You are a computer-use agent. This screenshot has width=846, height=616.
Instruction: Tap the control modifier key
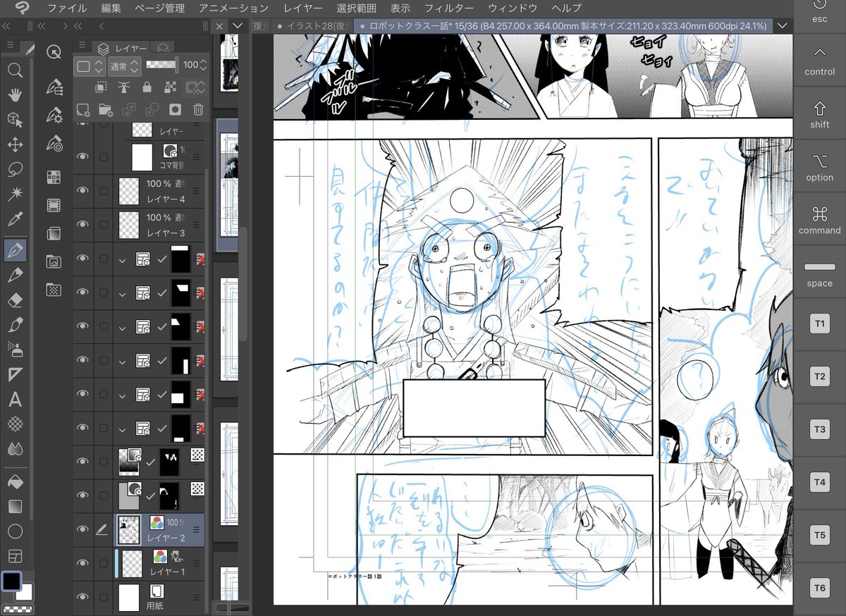coord(819,61)
